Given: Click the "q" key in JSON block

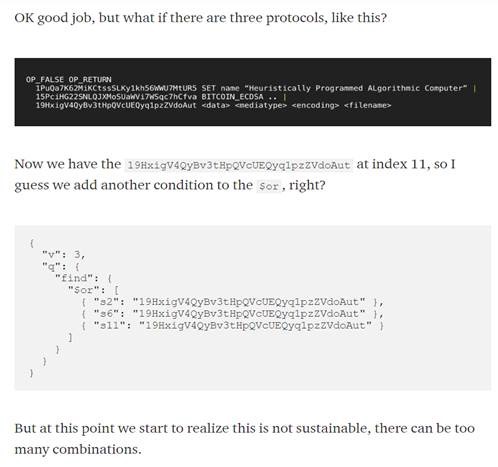Looking at the screenshot, I should pos(51,267).
